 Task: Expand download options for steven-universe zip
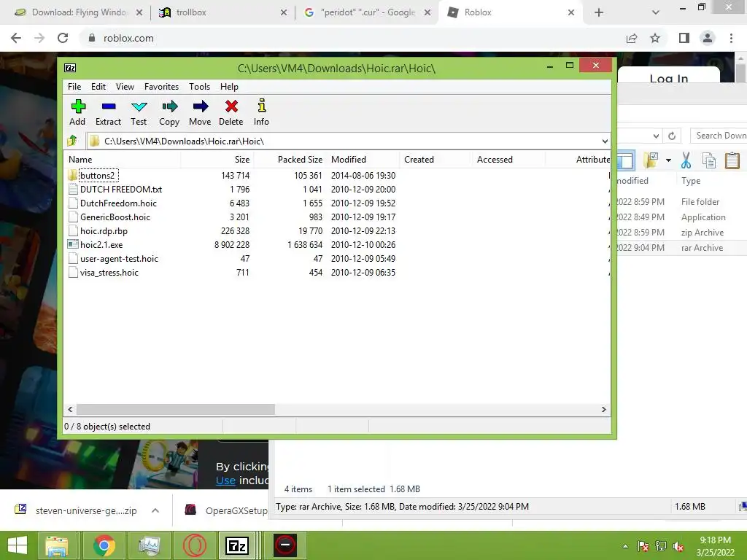click(155, 510)
